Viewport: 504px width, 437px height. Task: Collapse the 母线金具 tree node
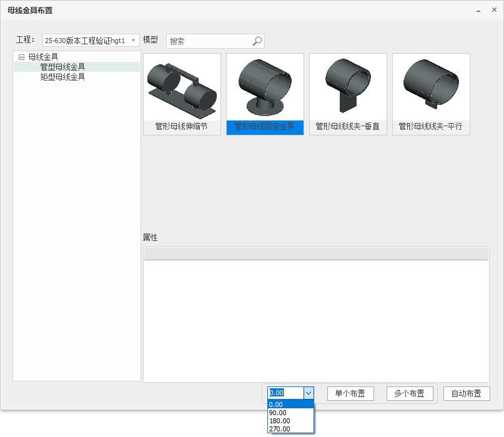pyautogui.click(x=21, y=57)
